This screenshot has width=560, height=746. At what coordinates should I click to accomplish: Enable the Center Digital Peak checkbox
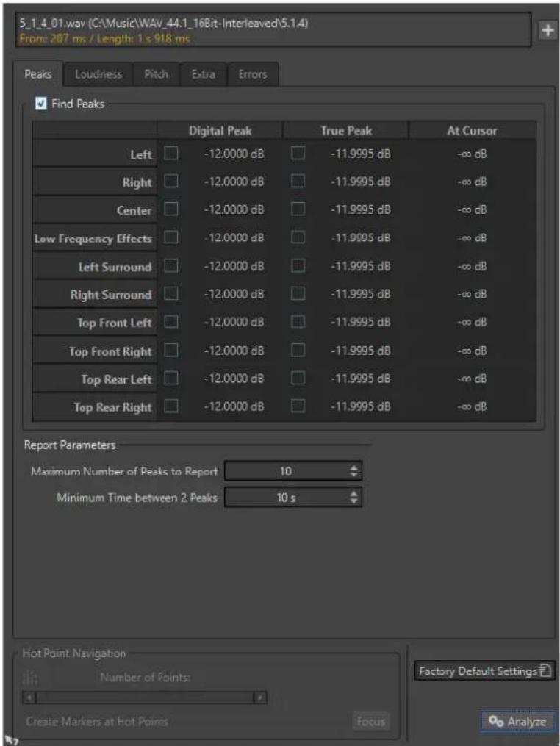tap(171, 209)
